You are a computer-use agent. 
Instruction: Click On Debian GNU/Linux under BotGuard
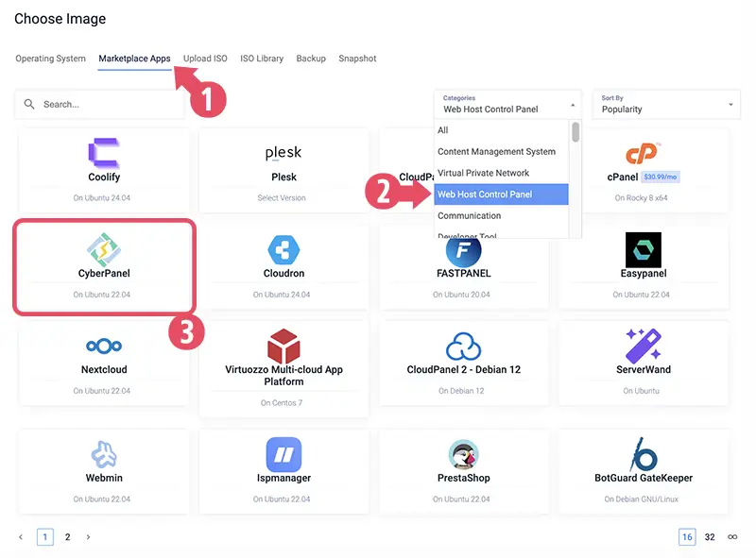(642, 499)
